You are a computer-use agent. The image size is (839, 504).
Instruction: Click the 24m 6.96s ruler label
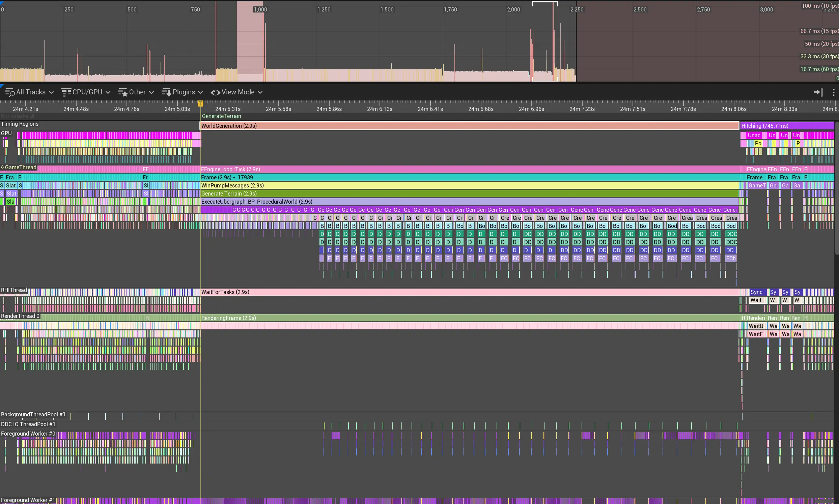[x=531, y=109]
